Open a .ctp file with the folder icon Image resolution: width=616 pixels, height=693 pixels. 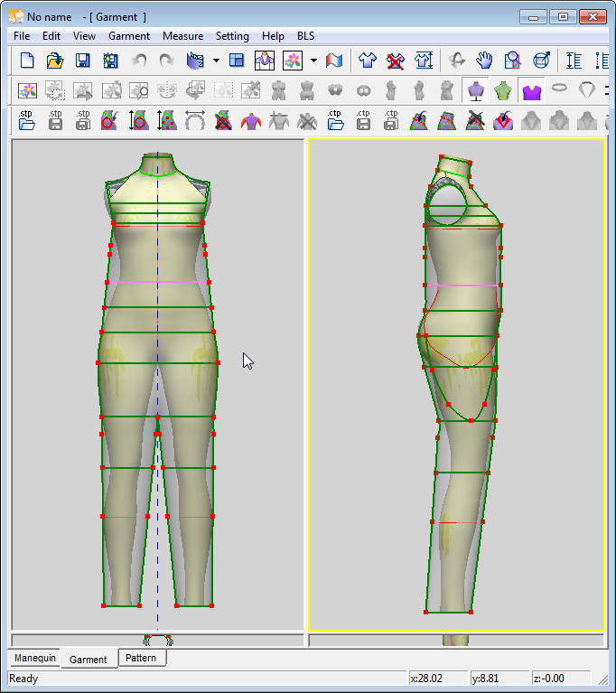click(x=335, y=120)
